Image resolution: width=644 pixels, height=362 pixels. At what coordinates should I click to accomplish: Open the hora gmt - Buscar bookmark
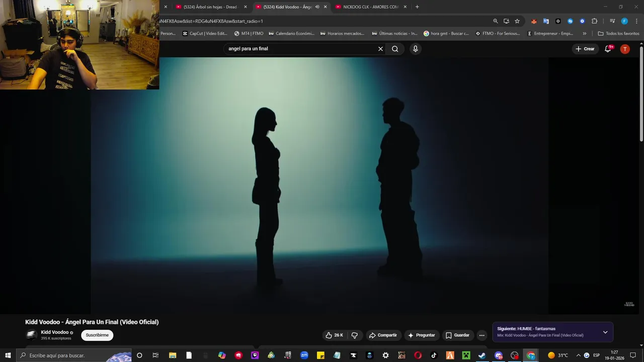(446, 34)
